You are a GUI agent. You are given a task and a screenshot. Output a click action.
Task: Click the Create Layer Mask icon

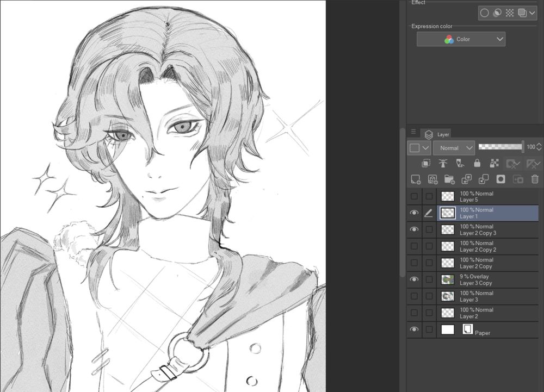[x=500, y=179]
